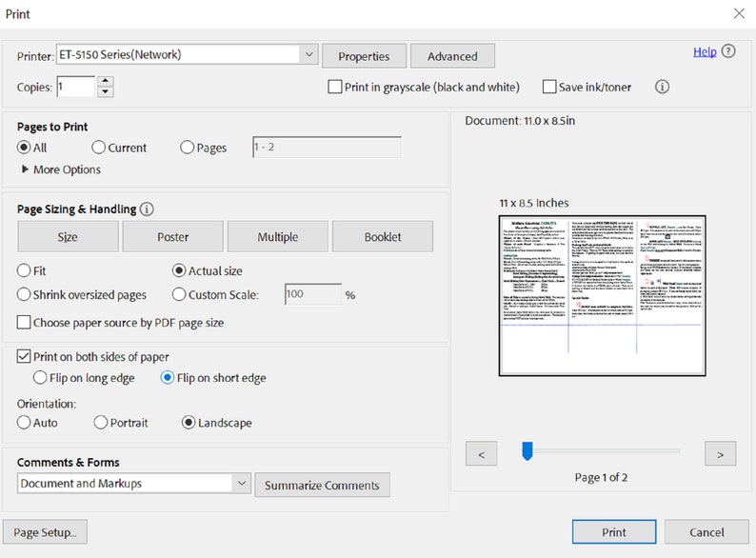Cancel the print dialog
This screenshot has height=558, width=756.
(706, 532)
